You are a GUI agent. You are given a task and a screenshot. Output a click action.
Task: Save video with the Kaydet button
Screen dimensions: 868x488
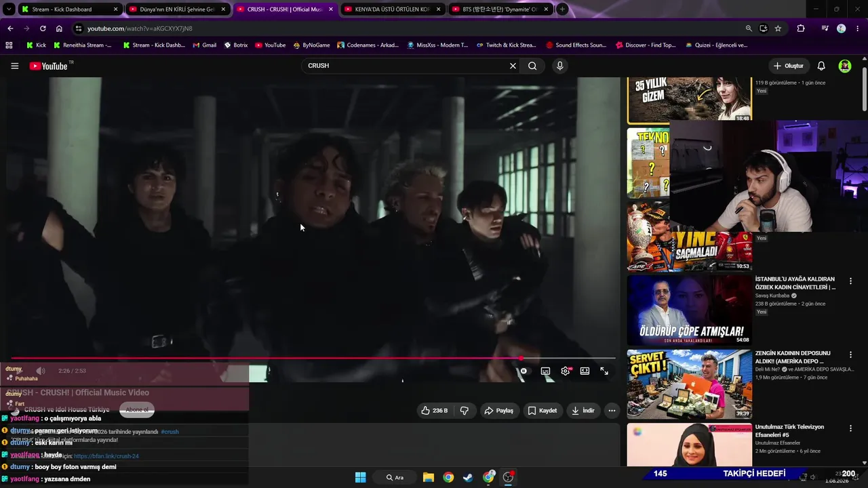click(x=542, y=410)
